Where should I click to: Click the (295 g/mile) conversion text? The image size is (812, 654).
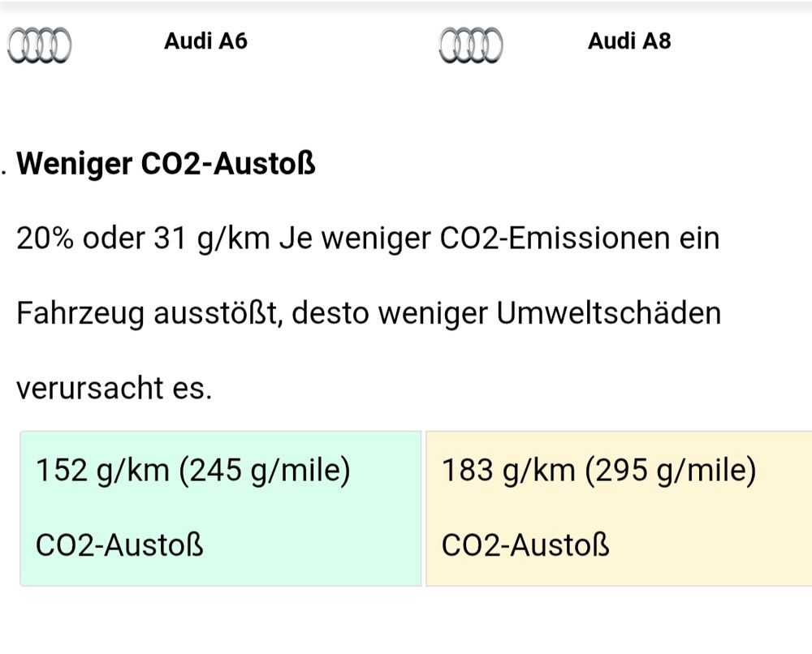[x=671, y=471]
